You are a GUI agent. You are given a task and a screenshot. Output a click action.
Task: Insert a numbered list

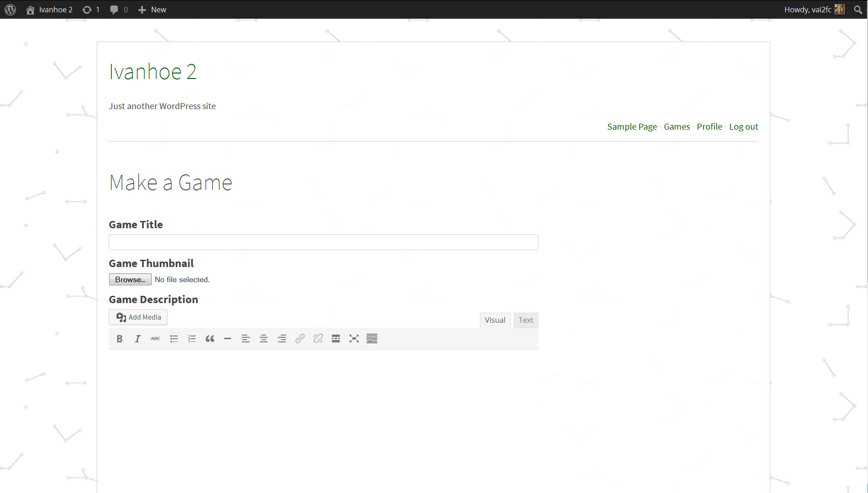192,339
